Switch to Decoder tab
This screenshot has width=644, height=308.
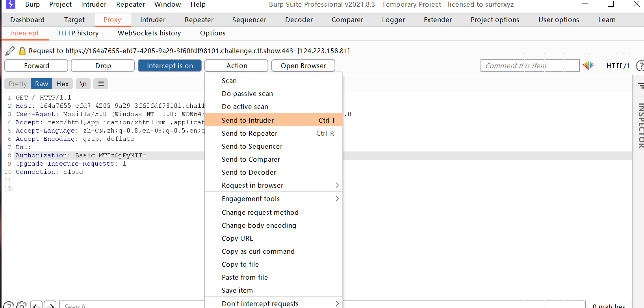point(299,20)
